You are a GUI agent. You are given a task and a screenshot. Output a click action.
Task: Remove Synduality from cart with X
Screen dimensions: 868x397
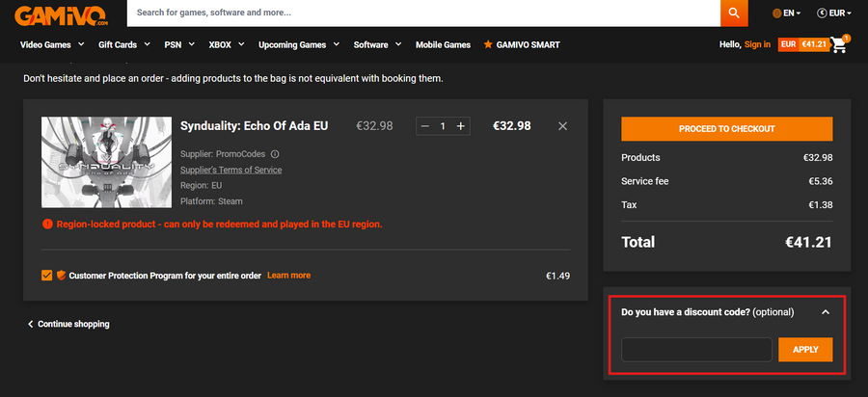(x=563, y=126)
